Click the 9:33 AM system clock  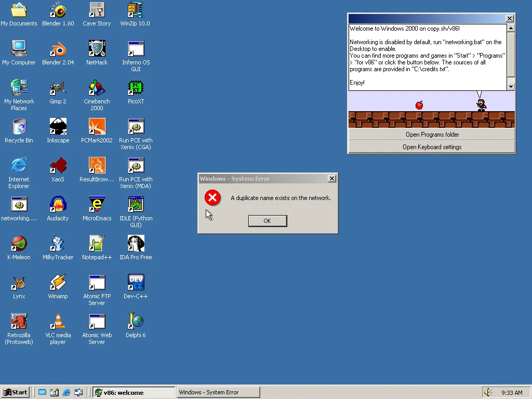click(x=512, y=393)
